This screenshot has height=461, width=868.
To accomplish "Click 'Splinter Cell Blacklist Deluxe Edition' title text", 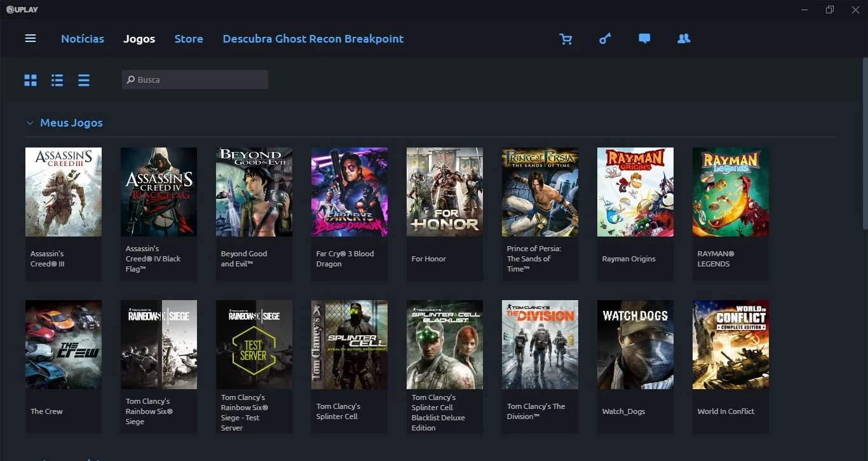I will point(438,413).
